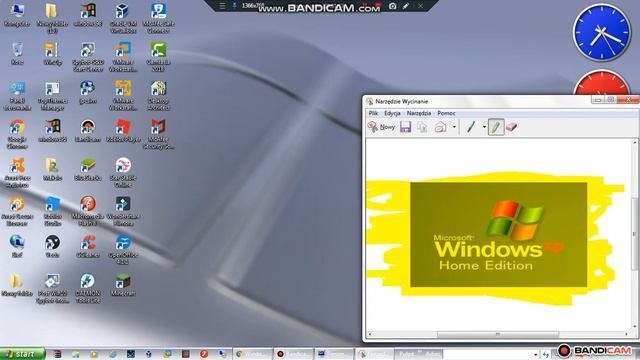The image size is (640, 360).
Task: Toggle the yellow Highlighter tool
Action: coord(496,127)
